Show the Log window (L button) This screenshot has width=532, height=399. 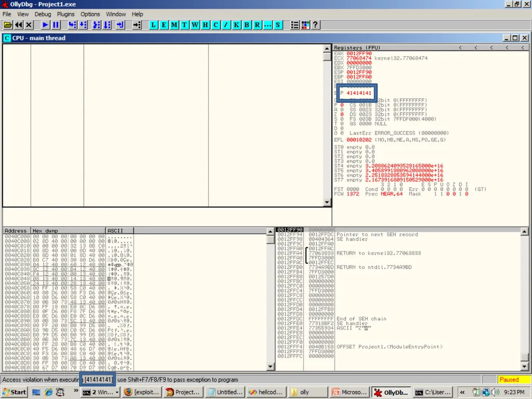tap(153, 25)
